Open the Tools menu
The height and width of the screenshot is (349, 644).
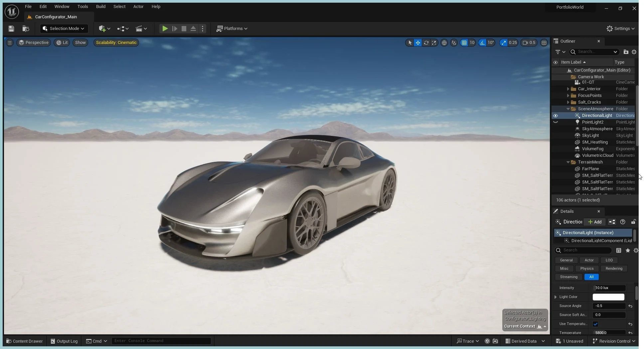[x=82, y=7]
